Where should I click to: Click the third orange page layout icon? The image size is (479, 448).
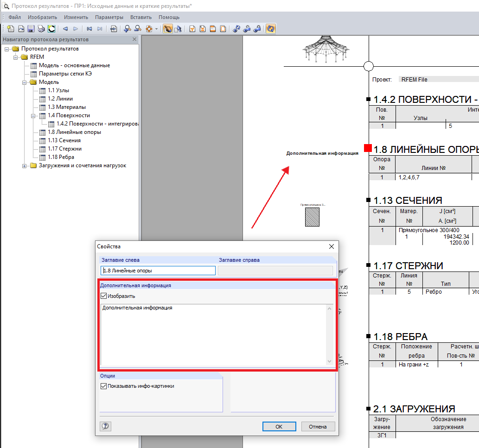[x=213, y=29]
